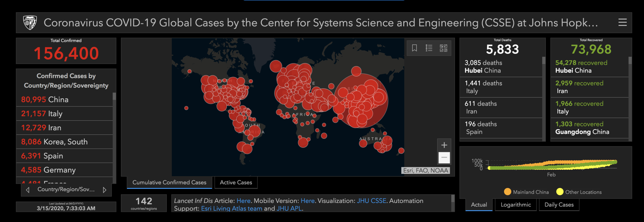Click the 2,959 recovered Iran entry
Screen dimensions: 644x222
pos(589,87)
